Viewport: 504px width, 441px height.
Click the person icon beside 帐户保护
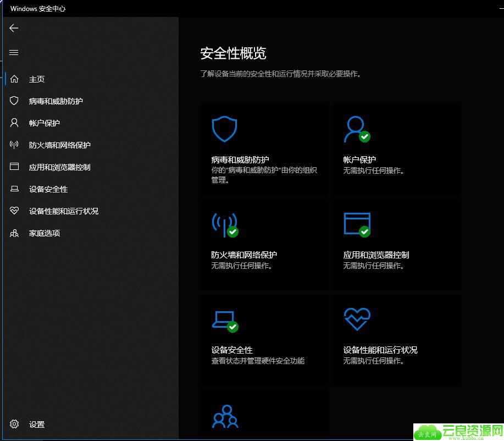point(14,123)
